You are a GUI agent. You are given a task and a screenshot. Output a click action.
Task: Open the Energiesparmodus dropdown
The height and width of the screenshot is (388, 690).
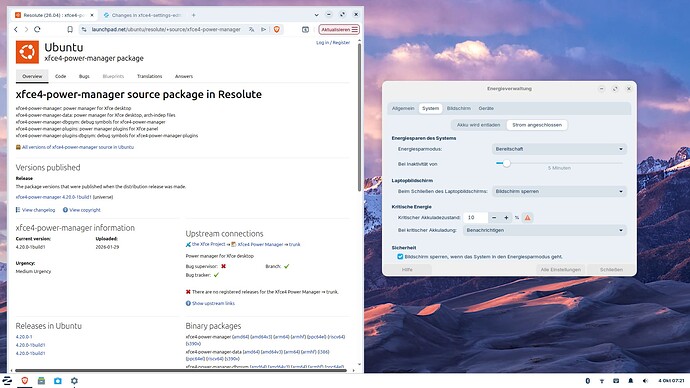(559, 149)
